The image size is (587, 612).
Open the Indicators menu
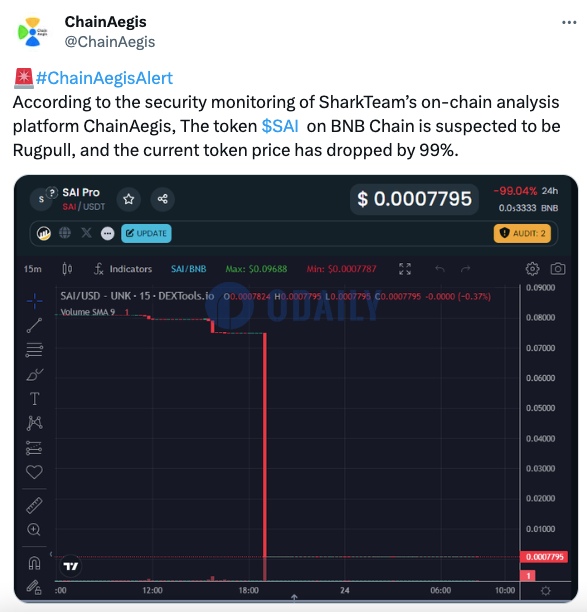(123, 269)
